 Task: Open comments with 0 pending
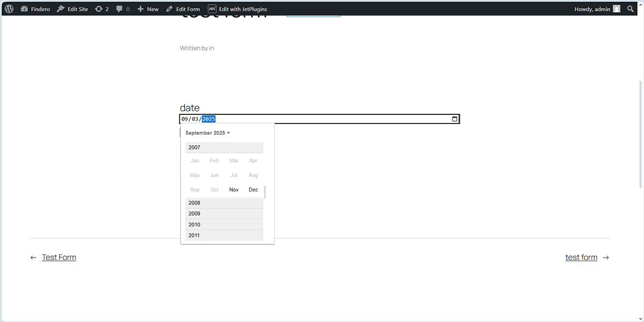pos(123,9)
